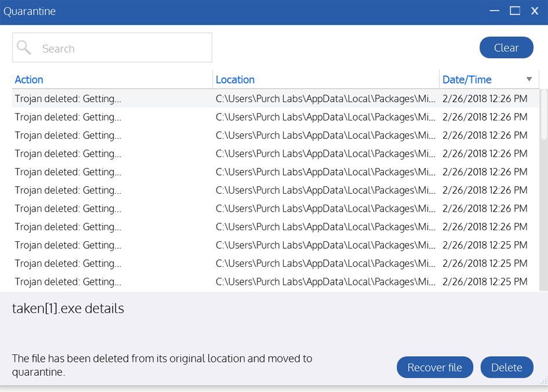Click the file moved to quarantine message
548x392 pixels.
pyautogui.click(x=162, y=365)
